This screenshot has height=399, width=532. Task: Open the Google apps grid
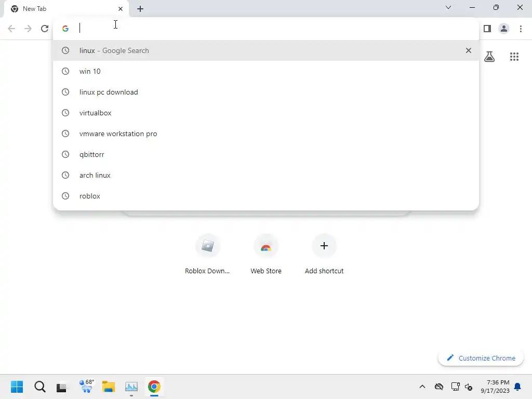[x=514, y=56]
